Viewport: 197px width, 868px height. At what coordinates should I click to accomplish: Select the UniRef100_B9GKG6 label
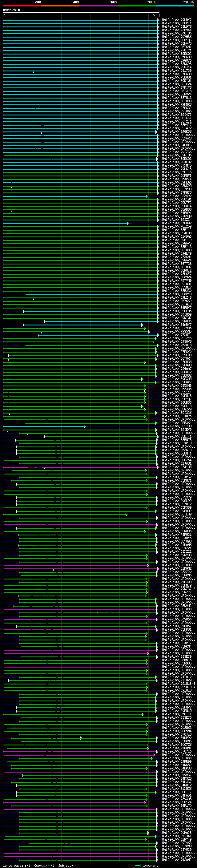point(177,131)
